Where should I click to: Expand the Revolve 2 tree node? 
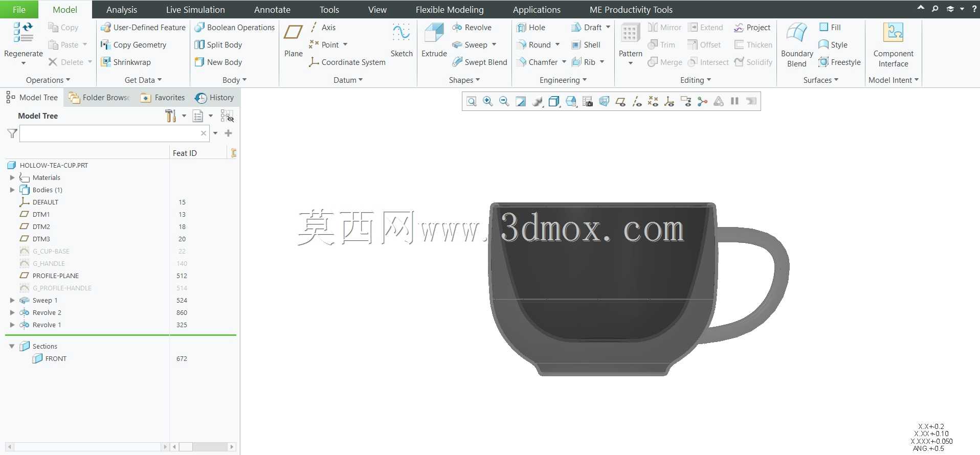pyautogui.click(x=12, y=313)
